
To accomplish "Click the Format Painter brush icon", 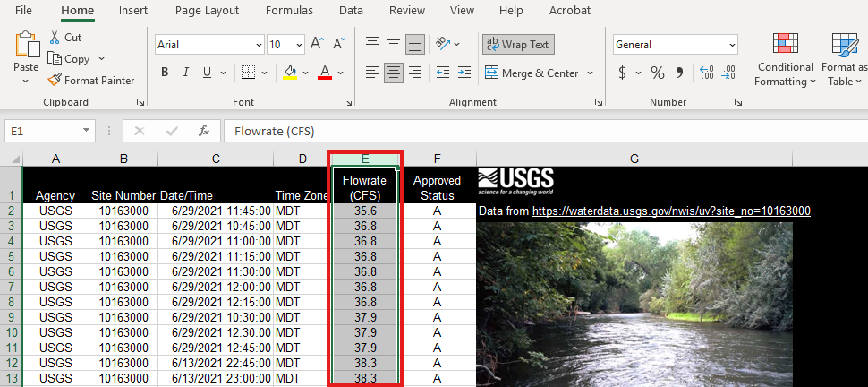I will coord(55,81).
